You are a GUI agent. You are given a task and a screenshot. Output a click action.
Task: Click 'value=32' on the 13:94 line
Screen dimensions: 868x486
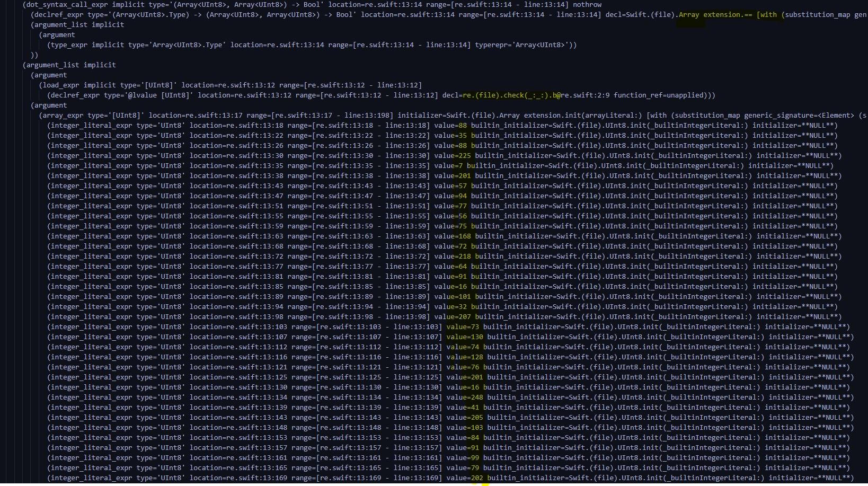pyautogui.click(x=450, y=306)
